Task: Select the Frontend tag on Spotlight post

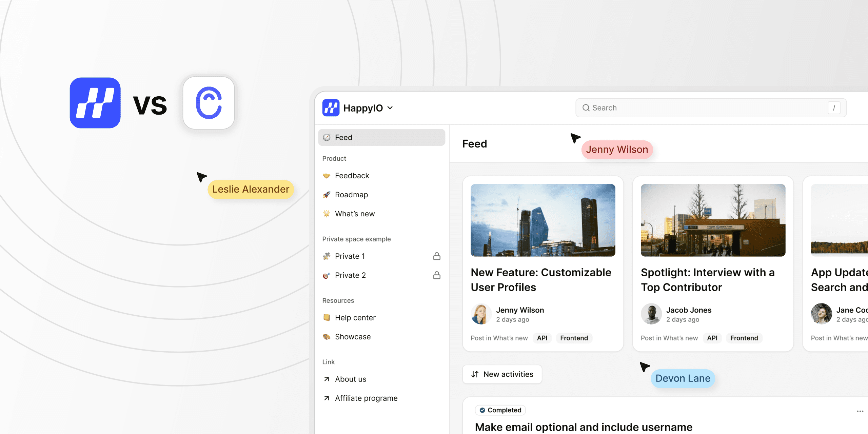Action: (744, 338)
